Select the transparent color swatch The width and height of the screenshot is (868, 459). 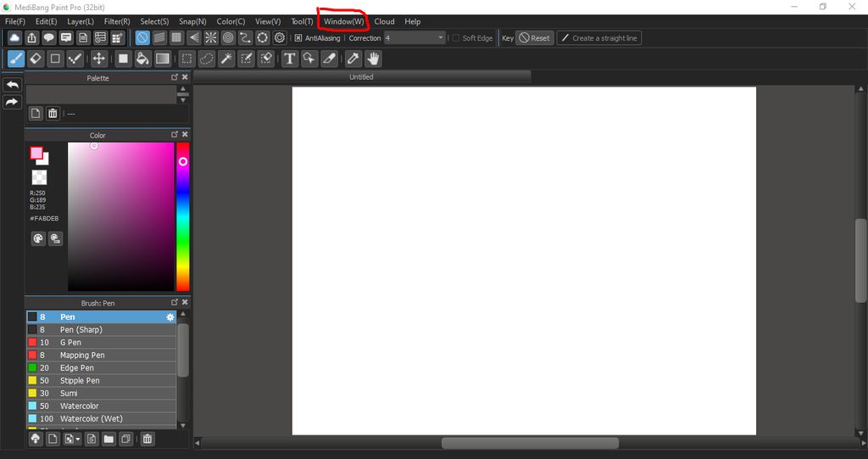coord(39,177)
